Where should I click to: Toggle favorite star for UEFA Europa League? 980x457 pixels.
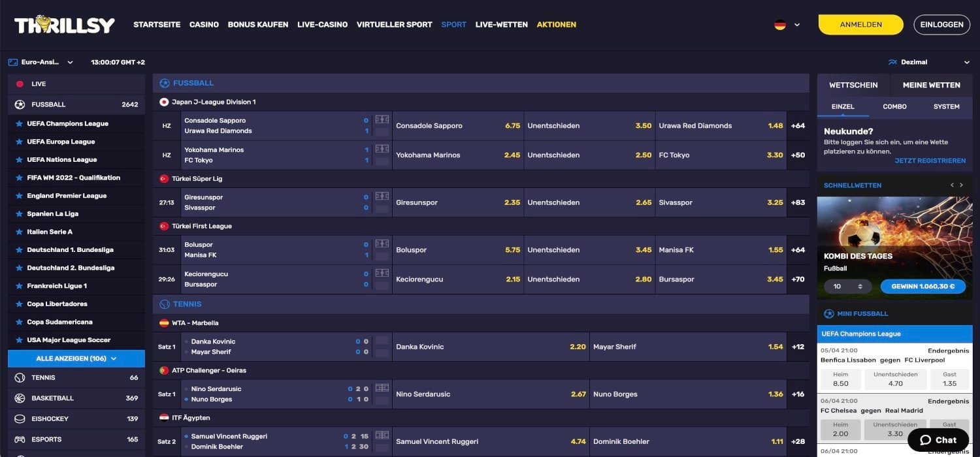[x=19, y=142]
